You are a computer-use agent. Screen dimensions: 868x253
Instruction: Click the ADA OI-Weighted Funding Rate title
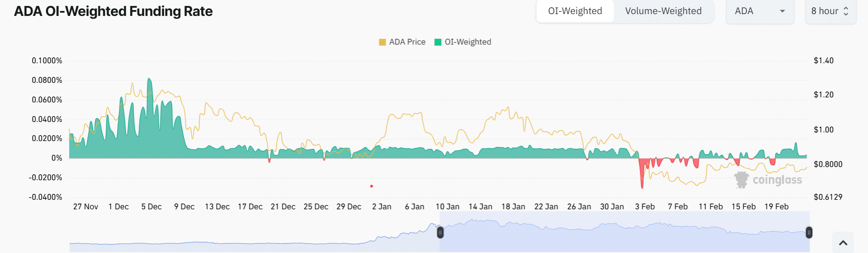[x=113, y=11]
